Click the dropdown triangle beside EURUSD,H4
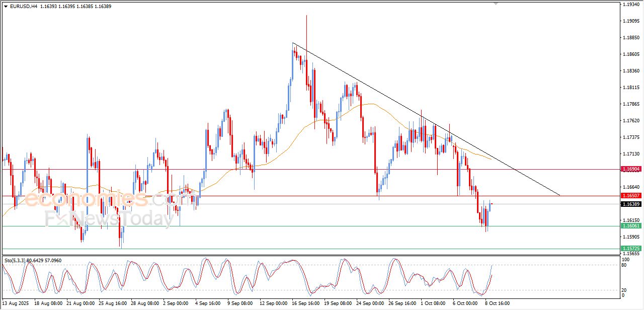This screenshot has width=644, height=310. pos(6,7)
